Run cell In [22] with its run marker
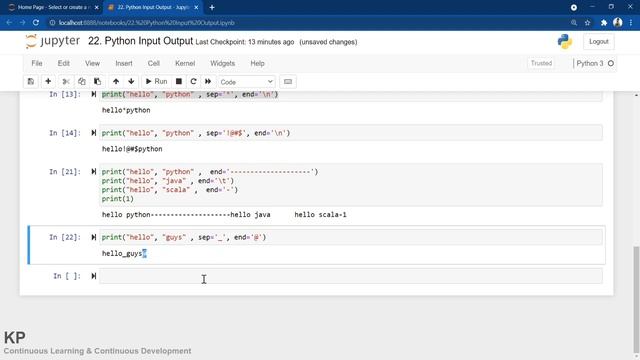The width and height of the screenshot is (640, 360). (x=93, y=237)
